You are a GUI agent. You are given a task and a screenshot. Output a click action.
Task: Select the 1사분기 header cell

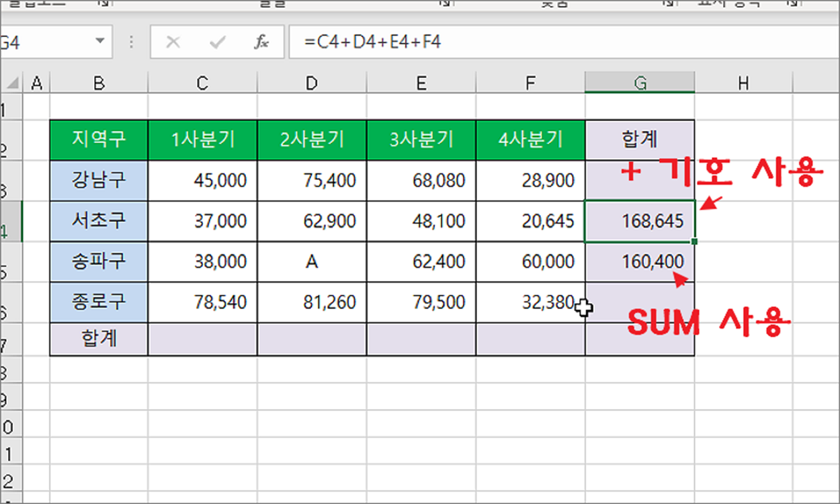(x=202, y=140)
